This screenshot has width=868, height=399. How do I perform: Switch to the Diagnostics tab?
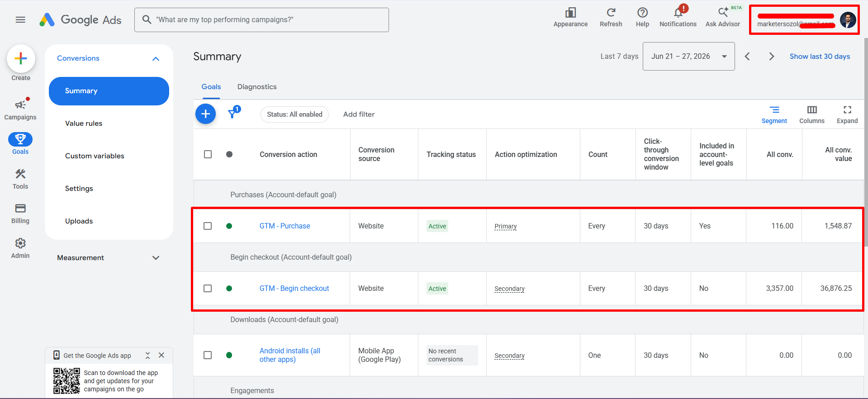click(x=257, y=87)
